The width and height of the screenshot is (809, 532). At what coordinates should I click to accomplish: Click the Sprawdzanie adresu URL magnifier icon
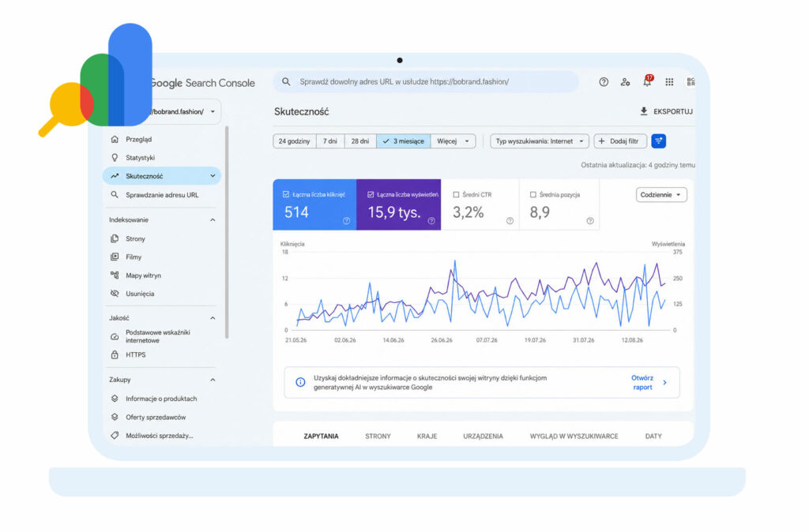(115, 194)
